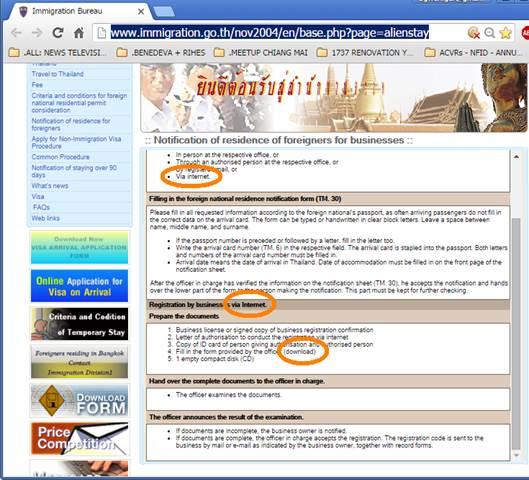The image size is (529, 480).
Task: Close the Immigration Bureau tab
Action: [141, 11]
